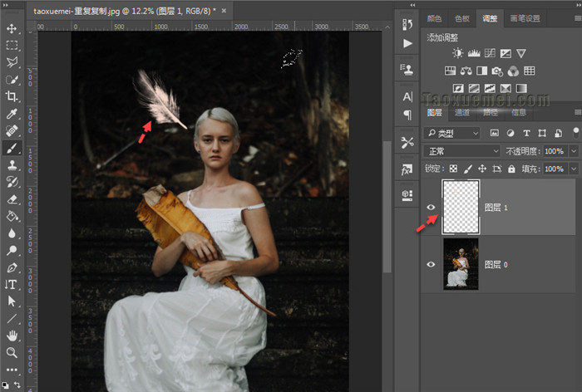
Task: Select the Polygonal Lasso tool
Action: pos(12,62)
